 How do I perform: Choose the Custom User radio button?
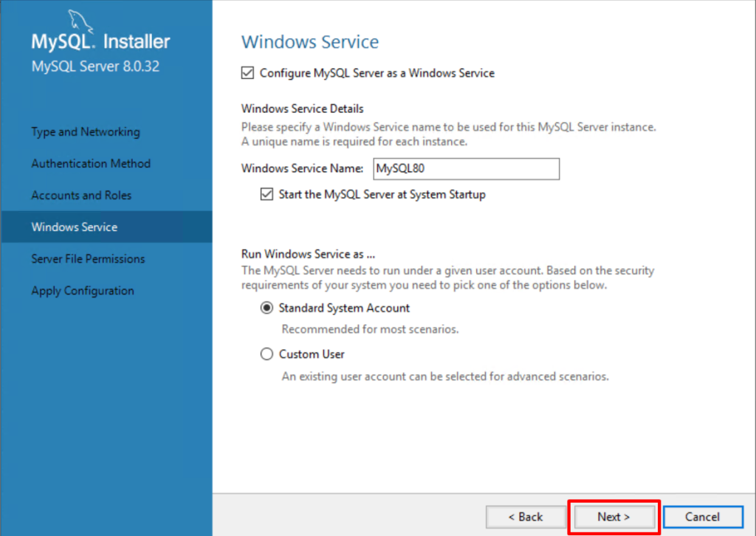coord(267,354)
